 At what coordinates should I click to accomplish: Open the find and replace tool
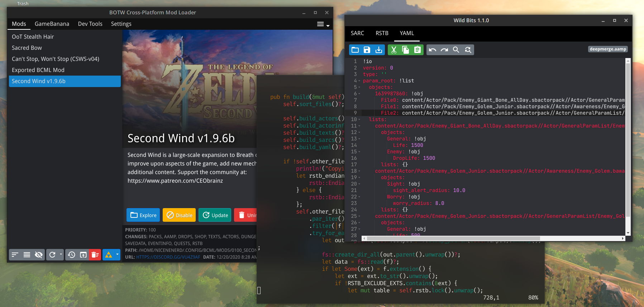[468, 50]
